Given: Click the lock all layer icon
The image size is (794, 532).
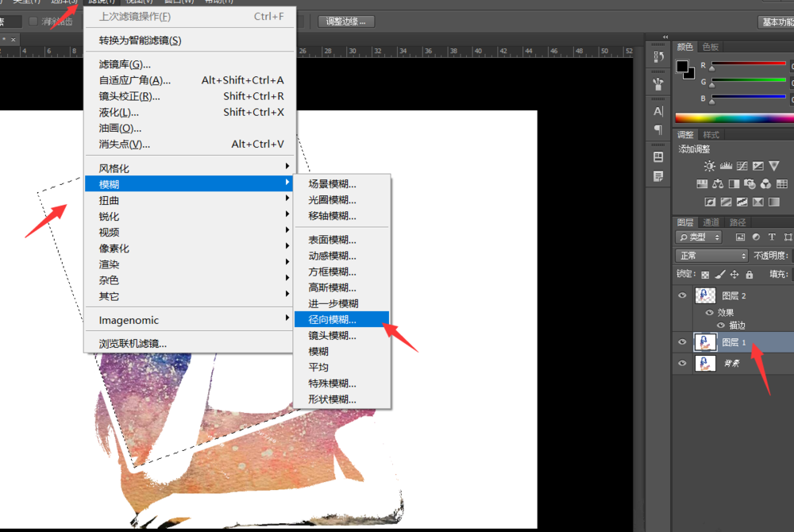Looking at the screenshot, I should point(749,275).
